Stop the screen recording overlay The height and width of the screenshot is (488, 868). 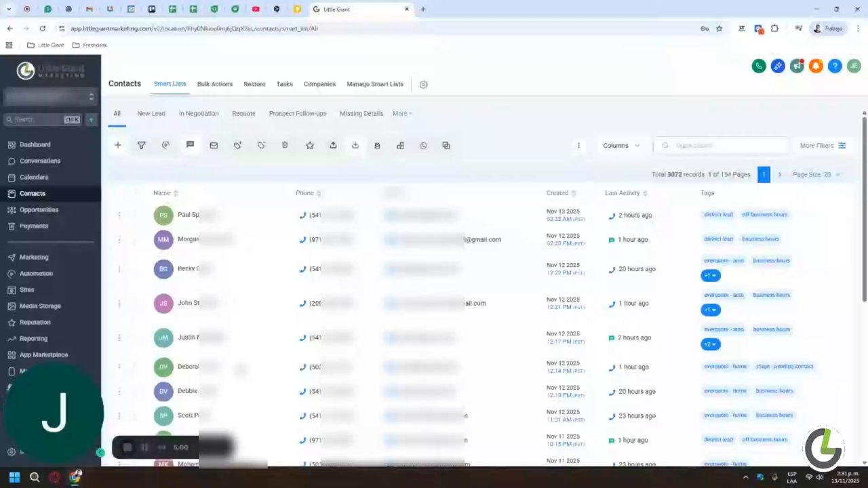click(127, 447)
